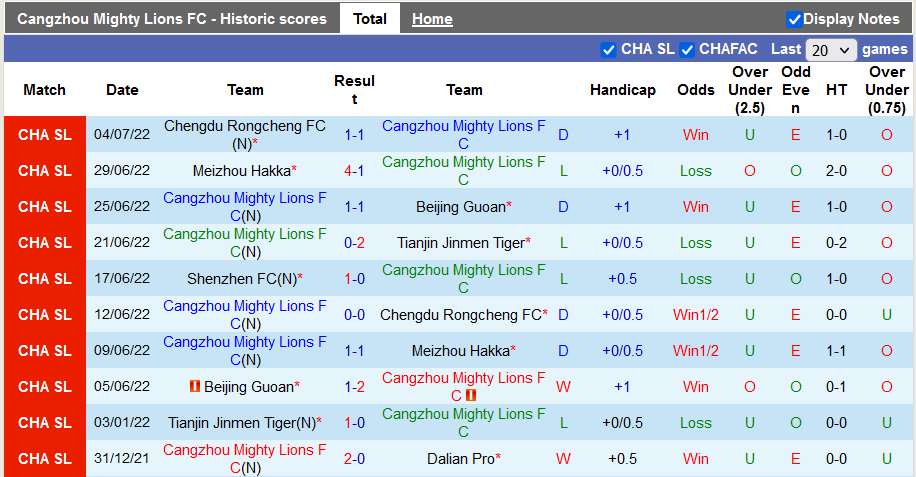Click the 0-0 result on 12/06/22

point(354,315)
